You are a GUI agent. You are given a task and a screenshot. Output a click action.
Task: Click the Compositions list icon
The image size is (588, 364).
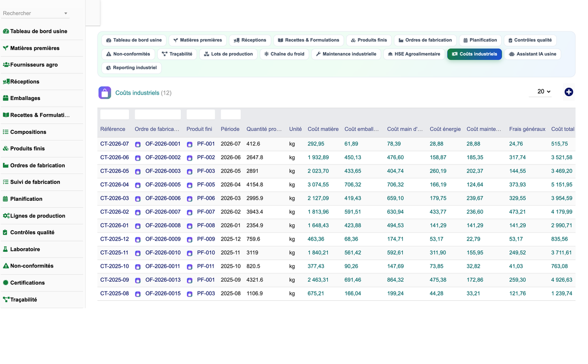tap(6, 132)
